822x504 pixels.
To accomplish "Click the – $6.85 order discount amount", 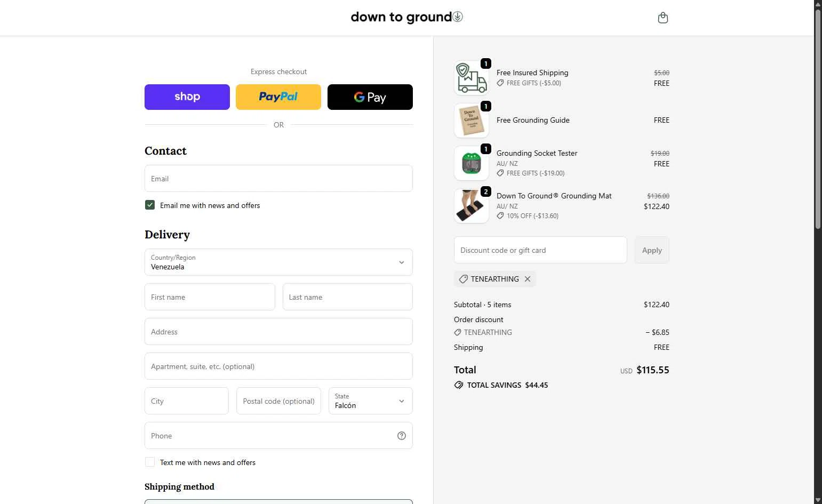I will pyautogui.click(x=657, y=332).
